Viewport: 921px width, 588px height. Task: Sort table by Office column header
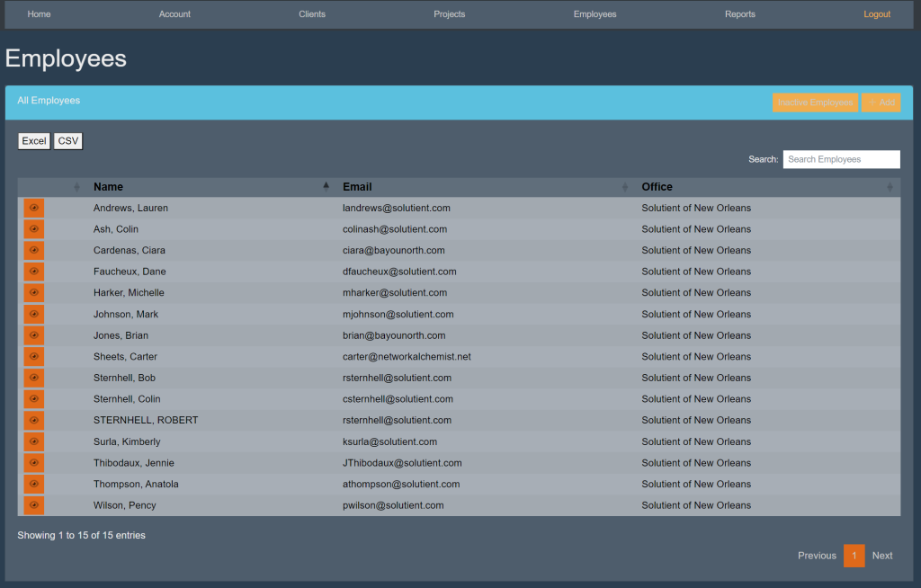click(x=657, y=187)
